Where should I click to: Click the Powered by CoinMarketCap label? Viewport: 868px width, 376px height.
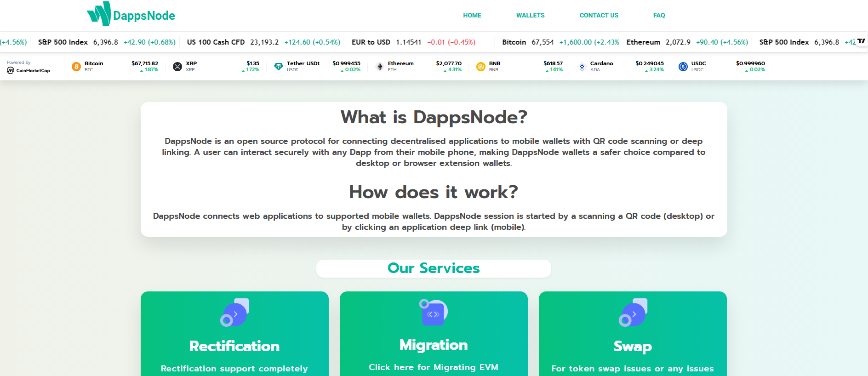tap(29, 67)
